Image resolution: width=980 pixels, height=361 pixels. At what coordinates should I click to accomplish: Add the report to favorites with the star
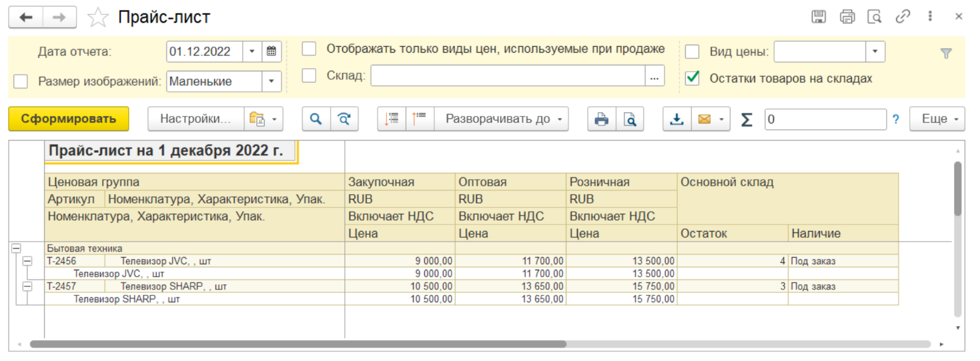pyautogui.click(x=98, y=17)
